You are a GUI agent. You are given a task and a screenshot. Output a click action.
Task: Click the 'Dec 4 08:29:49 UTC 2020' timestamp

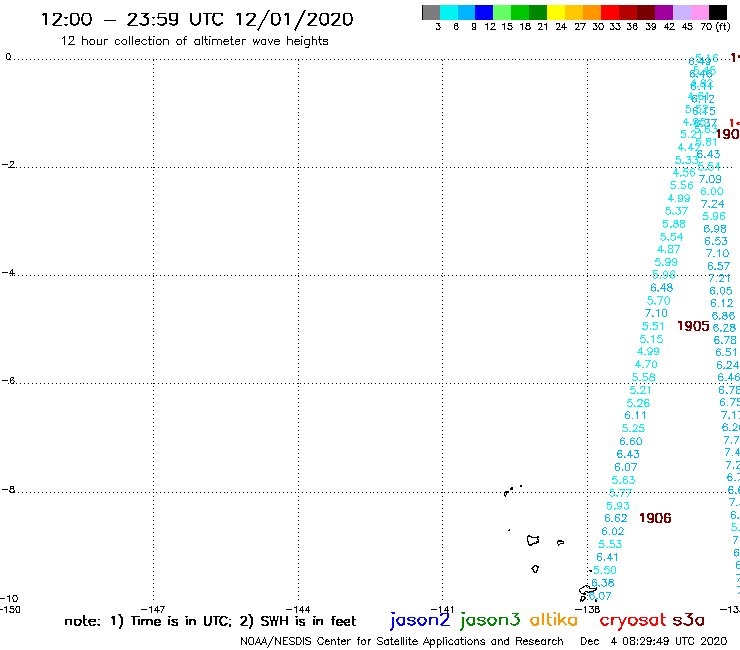pos(654,641)
